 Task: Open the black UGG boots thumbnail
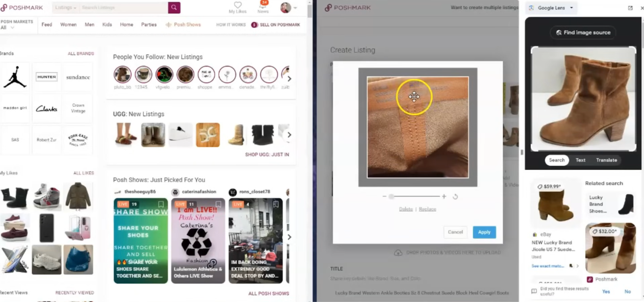point(262,135)
